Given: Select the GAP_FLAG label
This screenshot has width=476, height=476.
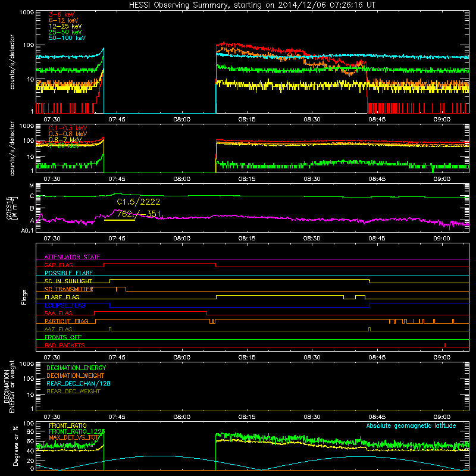Looking at the screenshot, I should click(59, 265).
